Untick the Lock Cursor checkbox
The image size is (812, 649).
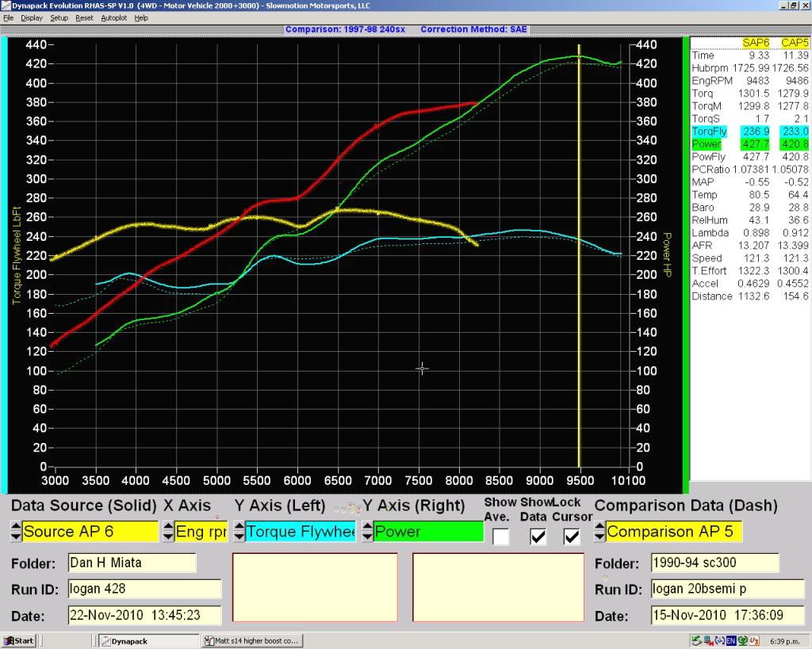[x=572, y=536]
